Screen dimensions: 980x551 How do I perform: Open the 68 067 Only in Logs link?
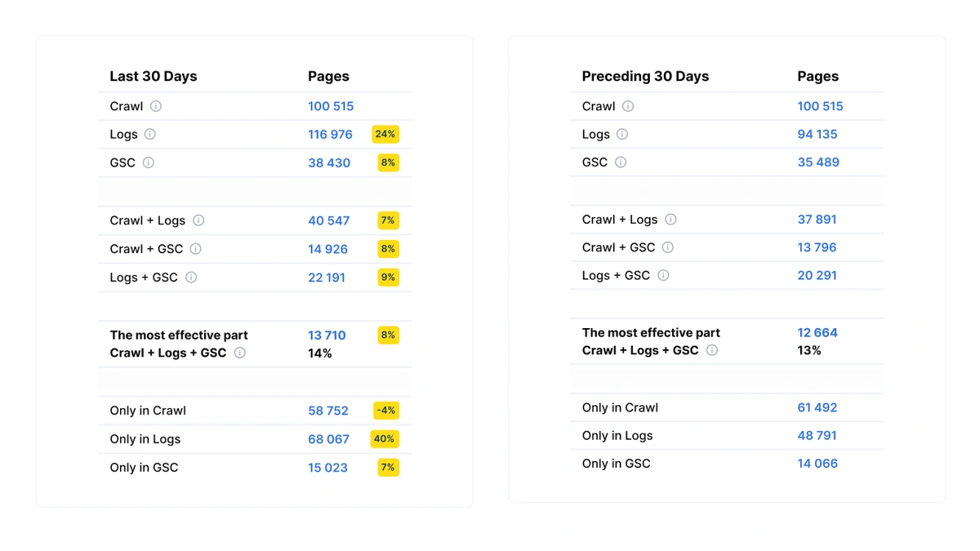click(328, 439)
